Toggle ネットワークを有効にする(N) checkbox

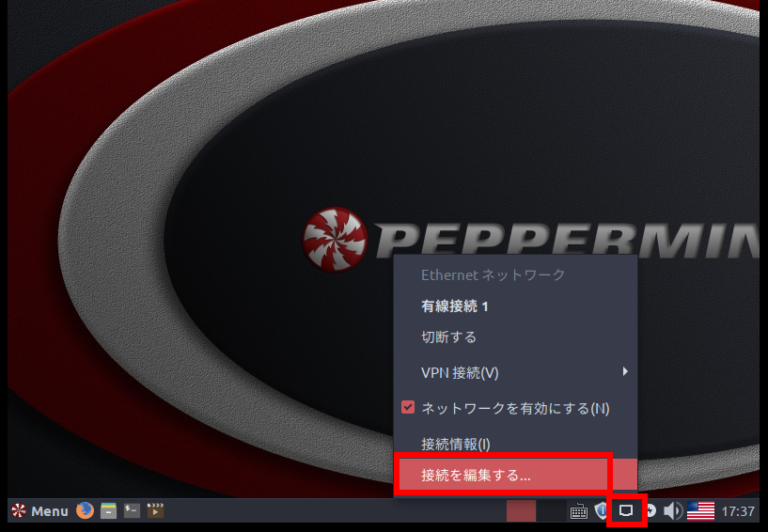(x=408, y=407)
